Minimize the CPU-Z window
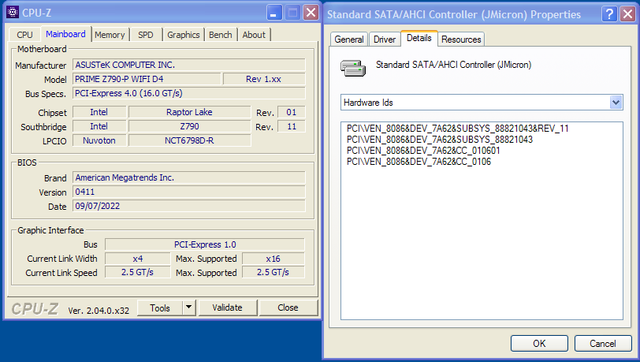The height and width of the screenshot is (362, 640). point(273,13)
